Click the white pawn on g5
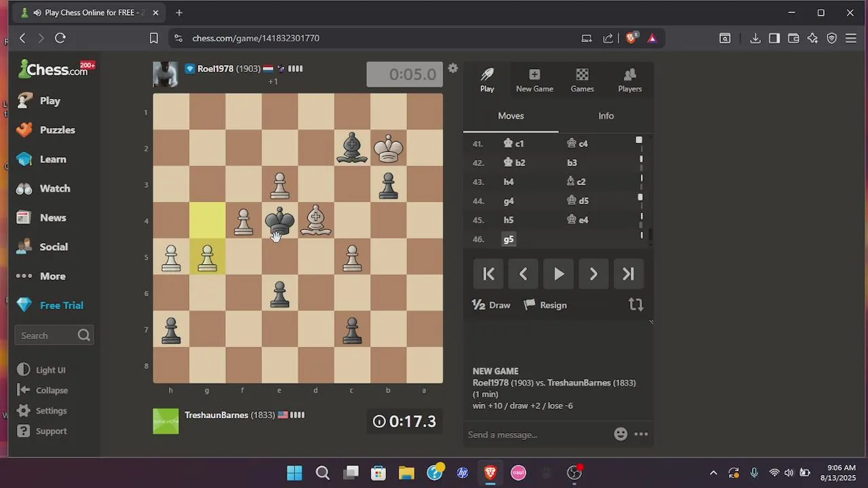This screenshot has height=488, width=868. pyautogui.click(x=207, y=258)
